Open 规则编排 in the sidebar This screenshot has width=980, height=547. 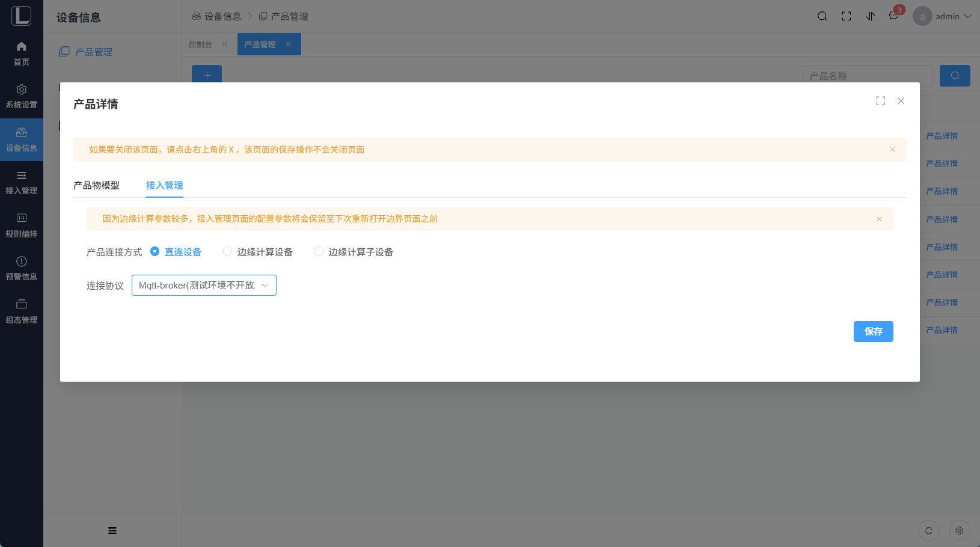point(22,225)
